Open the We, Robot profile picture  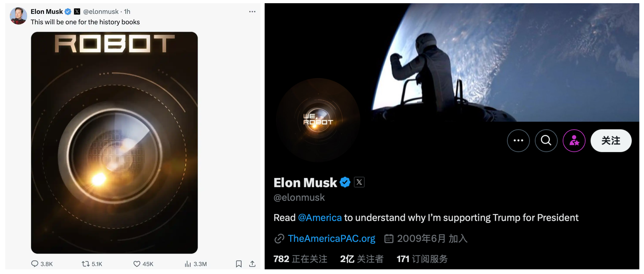tap(318, 120)
